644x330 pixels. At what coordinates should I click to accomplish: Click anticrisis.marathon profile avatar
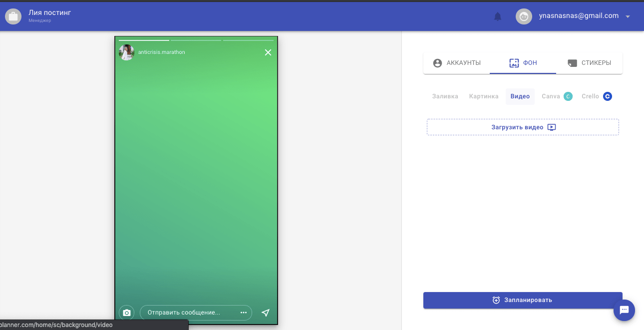[126, 52]
